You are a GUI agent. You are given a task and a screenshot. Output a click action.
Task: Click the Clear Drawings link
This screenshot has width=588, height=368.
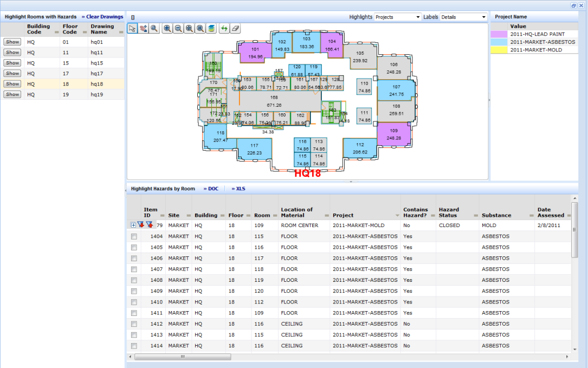(x=105, y=17)
